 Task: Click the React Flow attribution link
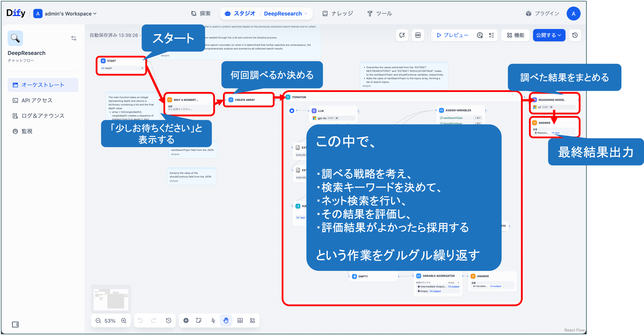(574, 330)
